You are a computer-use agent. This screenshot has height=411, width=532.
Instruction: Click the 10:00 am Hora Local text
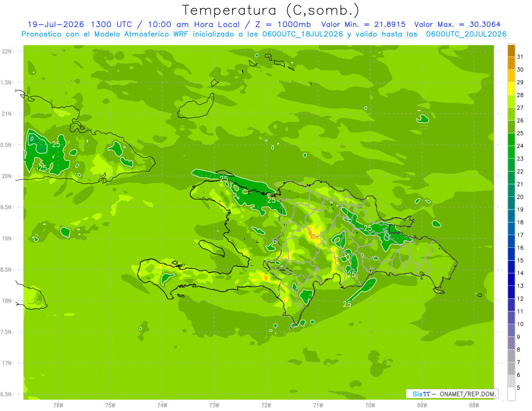pyautogui.click(x=193, y=24)
